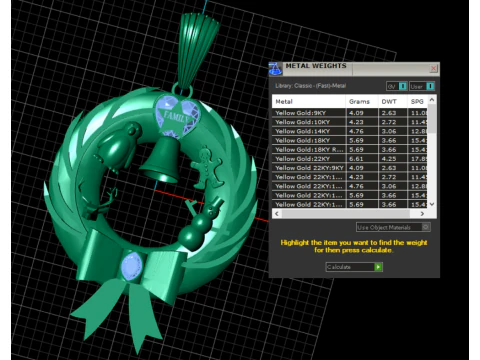Image resolution: width=480 pixels, height=360 pixels.
Task: Select the Yellow Gold 22KY:9KY row
Action: (x=349, y=168)
